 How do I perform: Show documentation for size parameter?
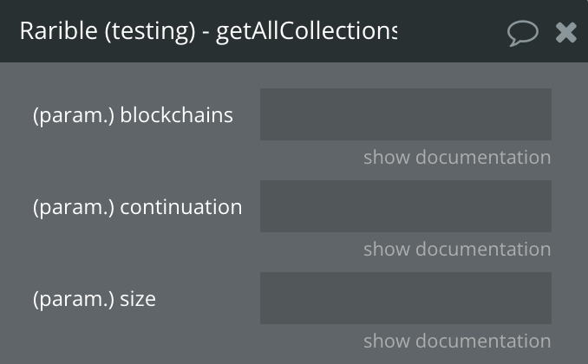[x=457, y=341]
